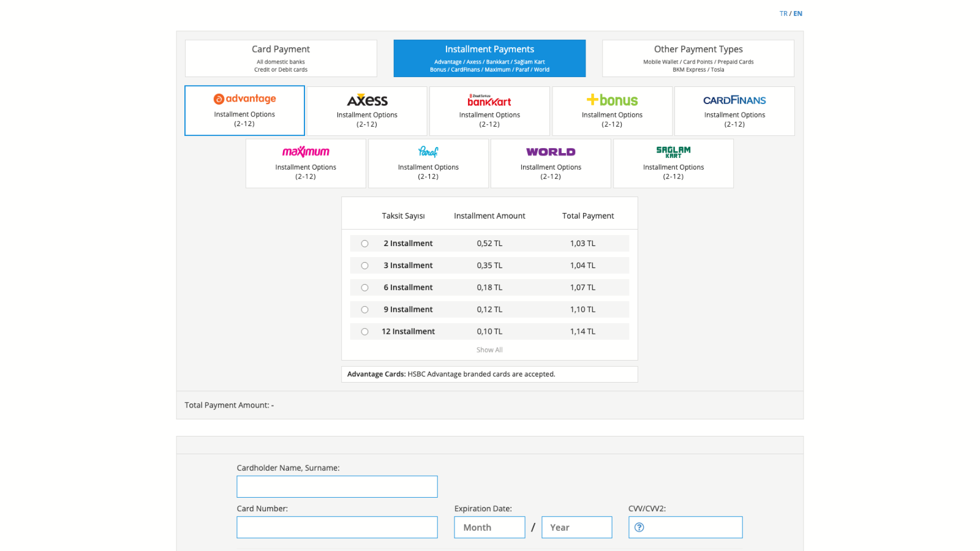Click the Advantage Cards HSBC notice text
The width and height of the screenshot is (980, 551).
tap(451, 374)
